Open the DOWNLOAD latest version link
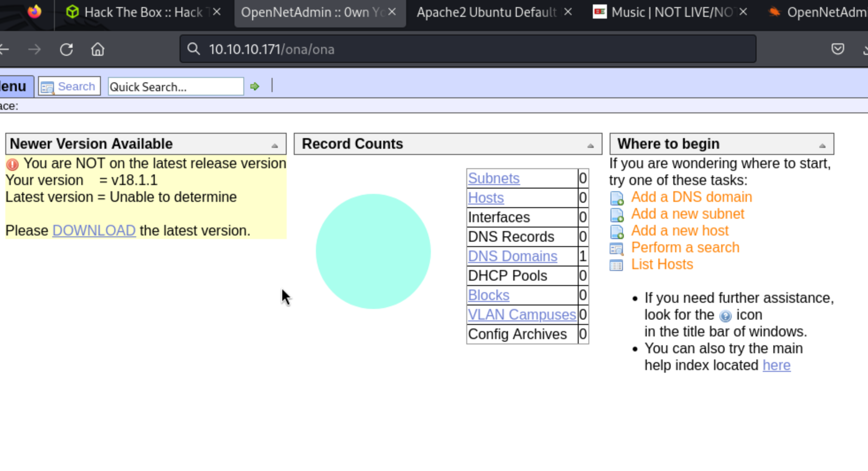This screenshot has width=868, height=471. click(x=94, y=231)
